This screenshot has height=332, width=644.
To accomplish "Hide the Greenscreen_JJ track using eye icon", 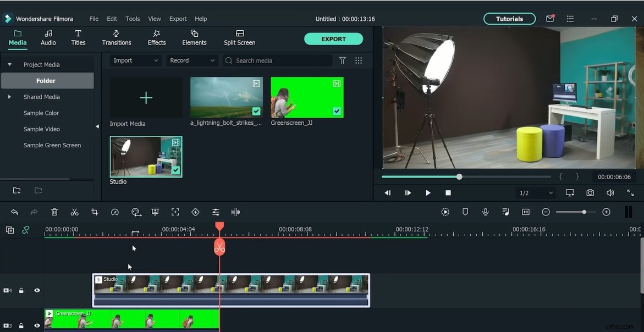I will coord(37,326).
